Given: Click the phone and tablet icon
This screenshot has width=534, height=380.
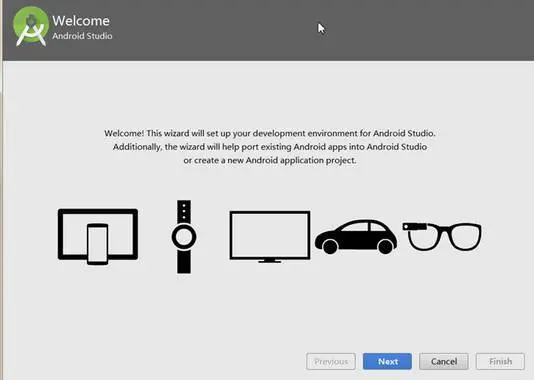Looking at the screenshot, I should tap(98, 237).
